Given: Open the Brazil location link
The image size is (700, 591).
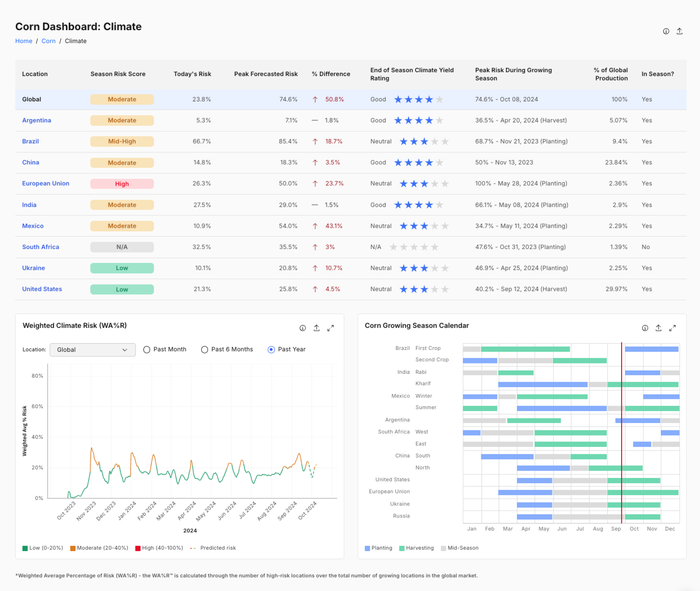Looking at the screenshot, I should [30, 141].
